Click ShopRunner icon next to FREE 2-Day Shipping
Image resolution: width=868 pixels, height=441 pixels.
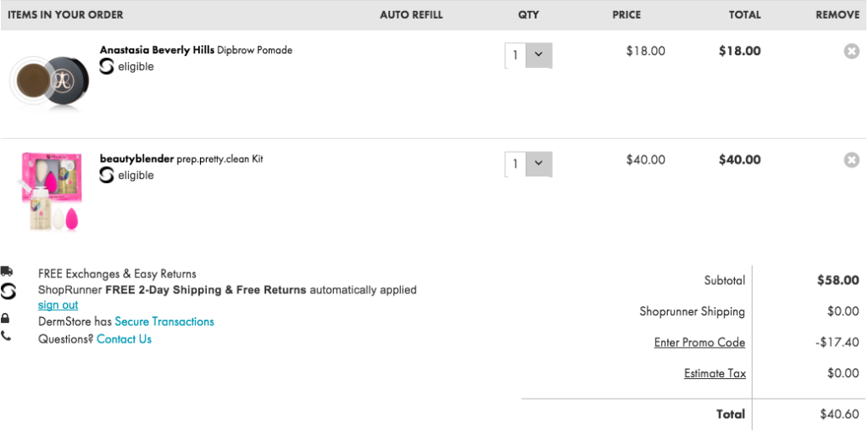point(8,292)
